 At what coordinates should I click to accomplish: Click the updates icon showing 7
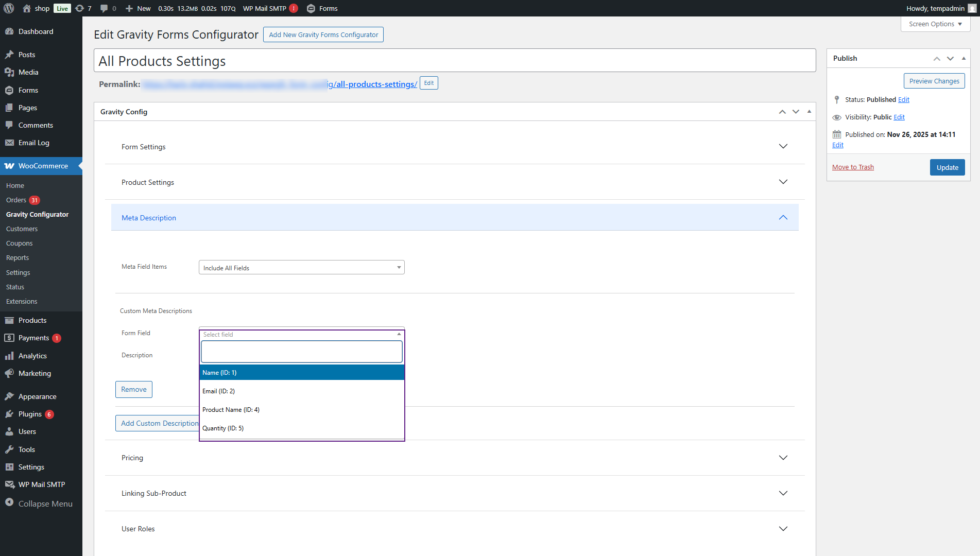click(79, 8)
